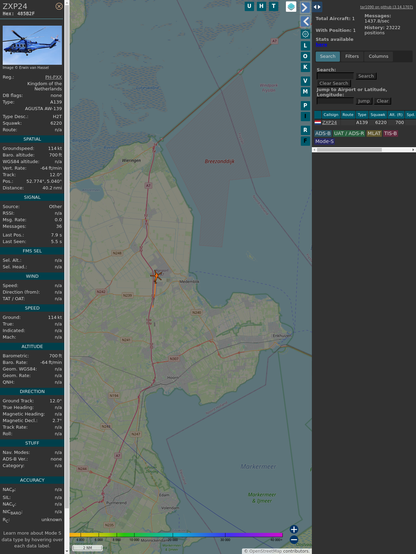Toggle sidebar width with double-arrow button

point(317,7)
